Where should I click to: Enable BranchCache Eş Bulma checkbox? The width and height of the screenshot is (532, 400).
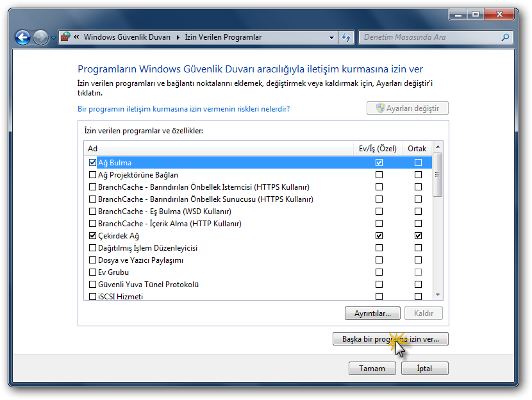[x=92, y=212]
